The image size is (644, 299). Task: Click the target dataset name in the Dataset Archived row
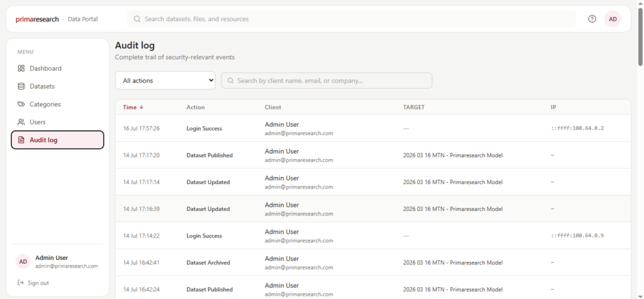(x=453, y=263)
